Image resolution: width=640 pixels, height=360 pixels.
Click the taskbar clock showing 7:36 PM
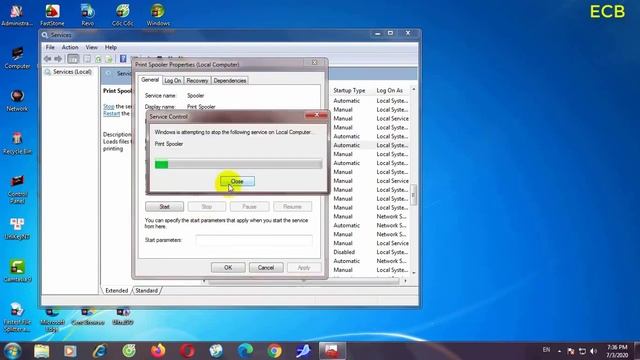(617, 351)
